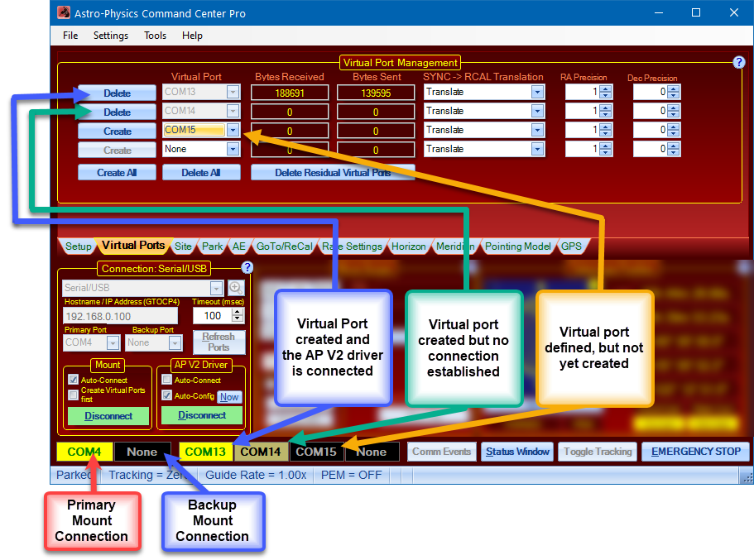Open the Tools menu

155,36
